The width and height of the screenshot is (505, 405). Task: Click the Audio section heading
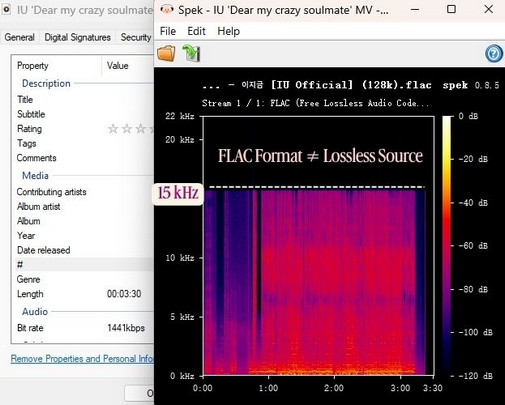point(35,312)
